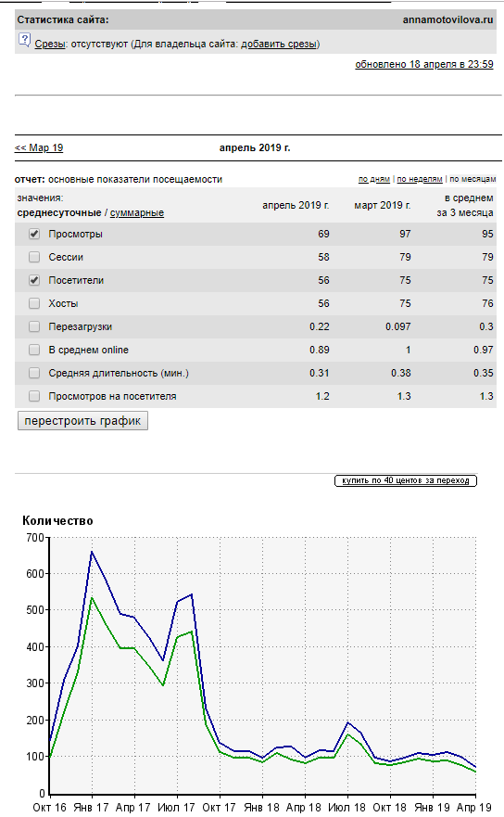Viewport: 504px width, 817px height.
Task: Switch values to суммарные
Action: point(137,212)
